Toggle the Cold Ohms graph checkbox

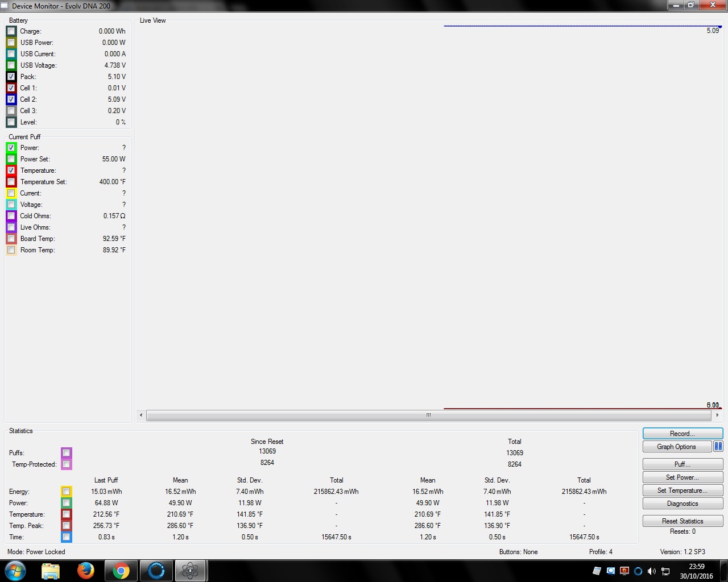(11, 216)
